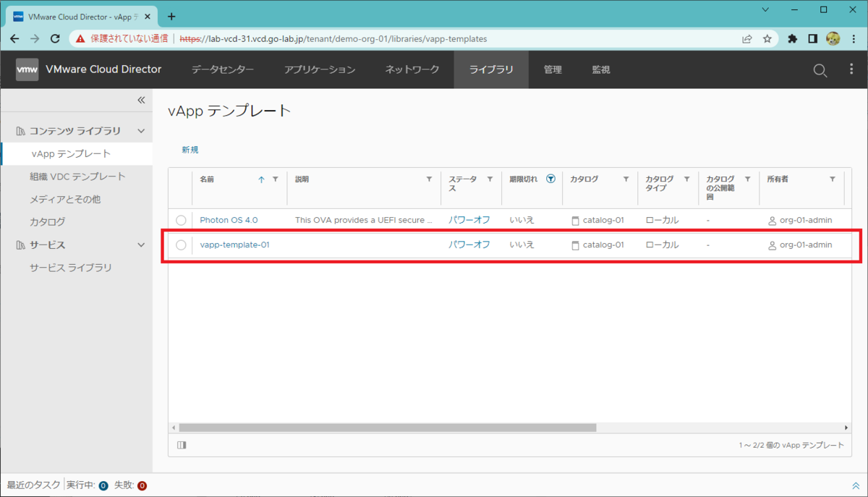Collapse the sidebar with double-chevron icon

pos(141,100)
